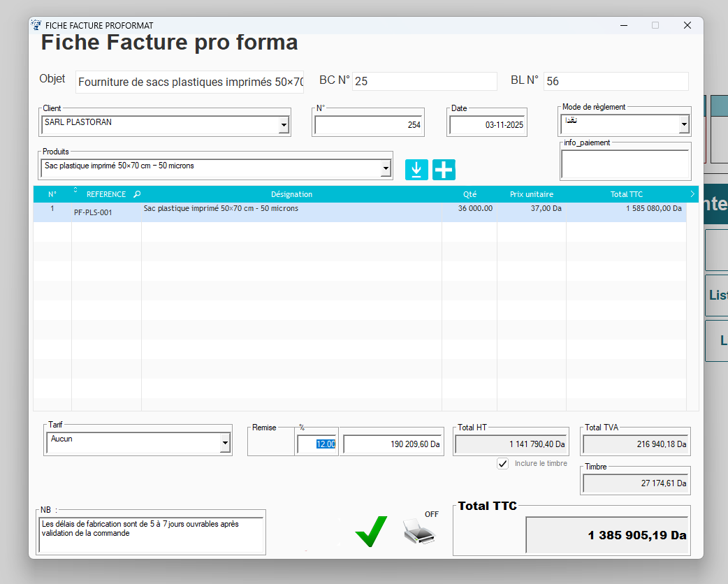Click the green checkmark to validate invoice
The image size is (728, 584).
point(371,532)
